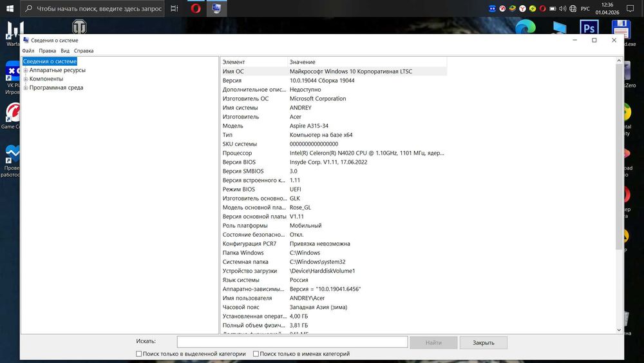Expand the Аппаратные ресурсы node
The image size is (644, 363).
coord(26,70)
